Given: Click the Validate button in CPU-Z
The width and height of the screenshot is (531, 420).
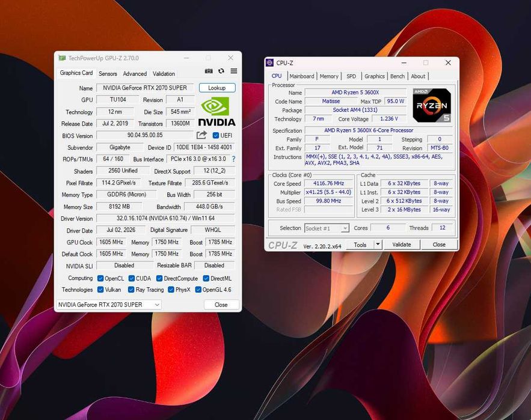Looking at the screenshot, I should pyautogui.click(x=402, y=245).
